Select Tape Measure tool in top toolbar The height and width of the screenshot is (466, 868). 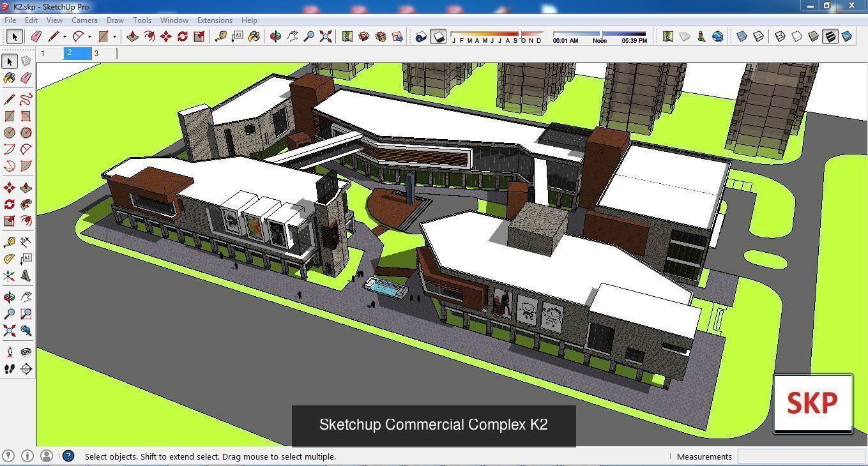tap(220, 36)
